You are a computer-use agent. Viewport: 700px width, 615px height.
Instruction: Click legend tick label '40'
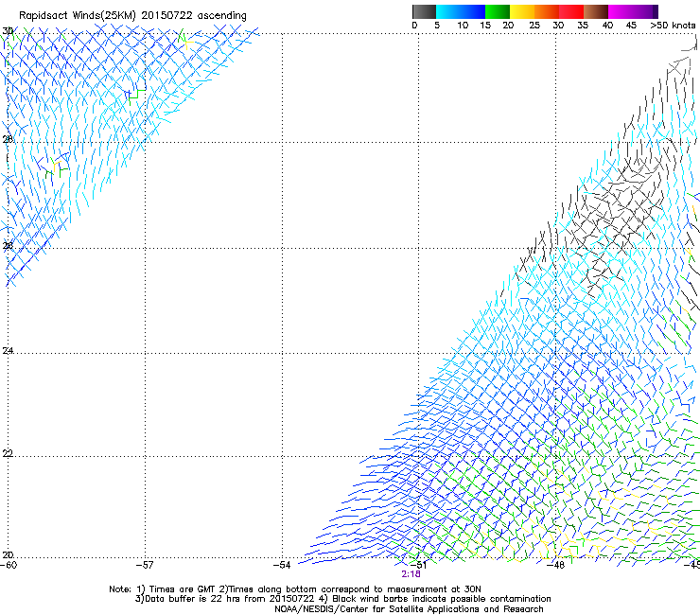(607, 26)
